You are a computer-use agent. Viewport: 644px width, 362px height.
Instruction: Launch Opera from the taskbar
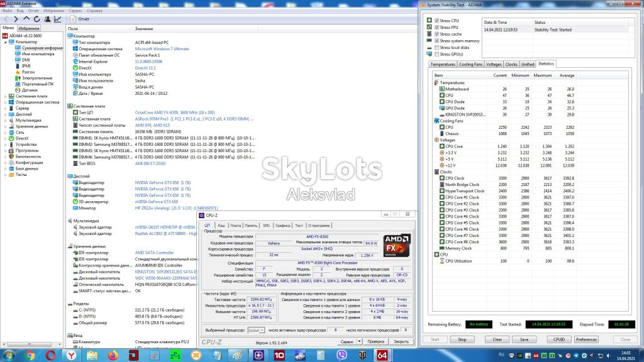[x=50, y=355]
